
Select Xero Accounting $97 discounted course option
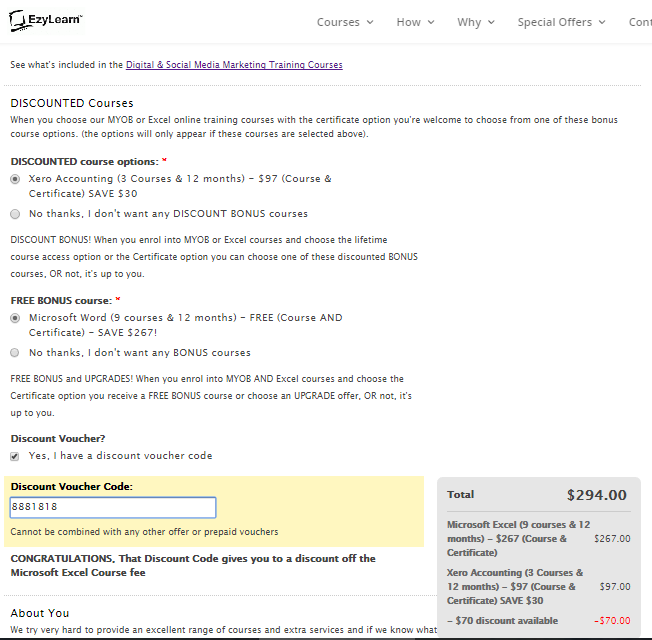pos(15,179)
